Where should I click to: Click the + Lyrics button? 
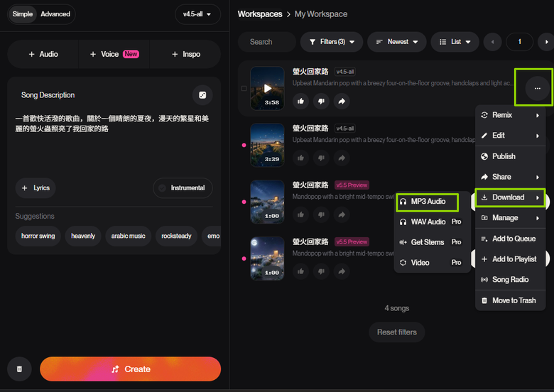tap(36, 188)
